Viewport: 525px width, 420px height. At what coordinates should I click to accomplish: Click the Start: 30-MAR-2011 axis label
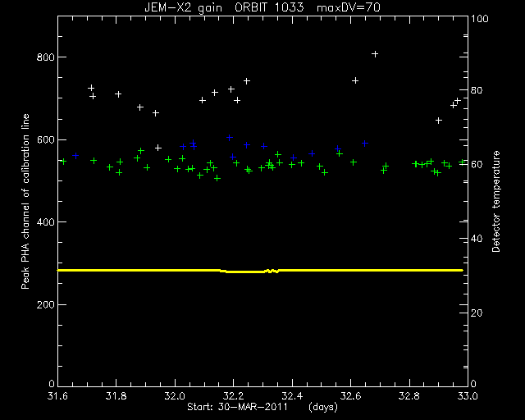click(x=237, y=407)
